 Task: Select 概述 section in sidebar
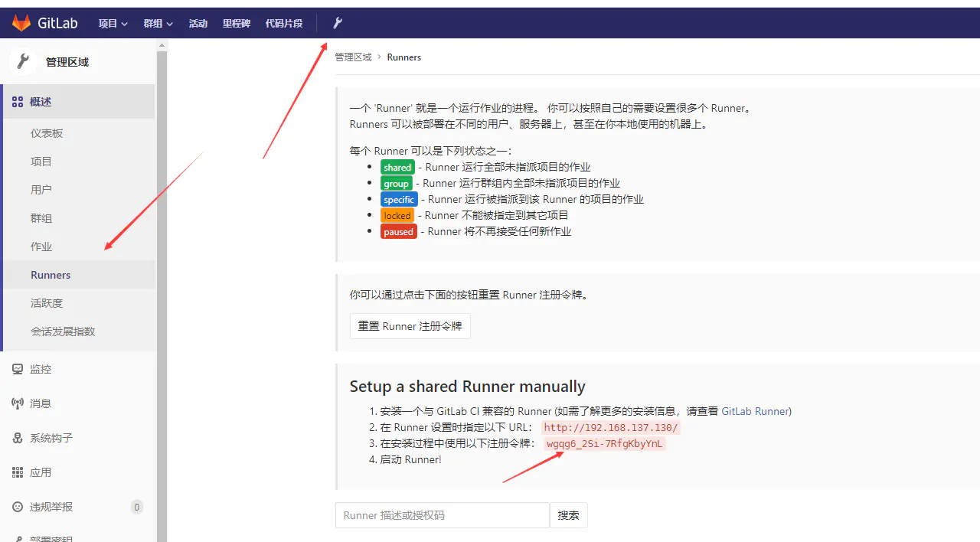click(x=80, y=102)
